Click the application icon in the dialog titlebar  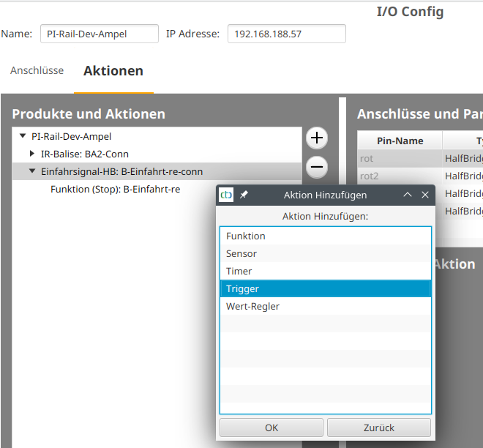[x=227, y=195]
